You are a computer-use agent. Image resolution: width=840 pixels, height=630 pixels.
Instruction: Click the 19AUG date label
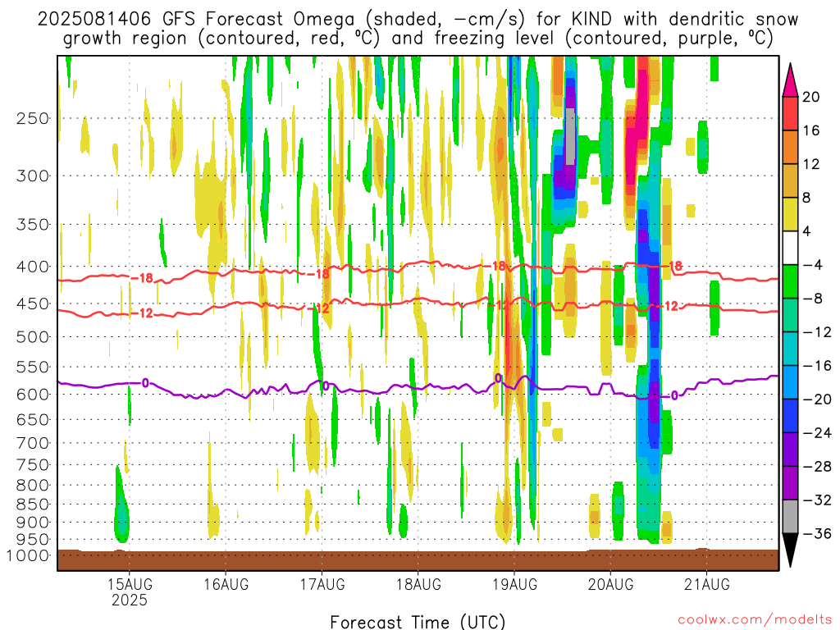pyautogui.click(x=514, y=584)
